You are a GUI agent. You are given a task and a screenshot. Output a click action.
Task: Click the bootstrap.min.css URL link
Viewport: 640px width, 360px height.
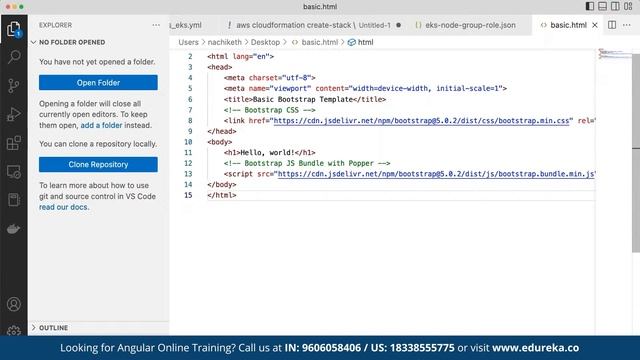click(x=421, y=121)
